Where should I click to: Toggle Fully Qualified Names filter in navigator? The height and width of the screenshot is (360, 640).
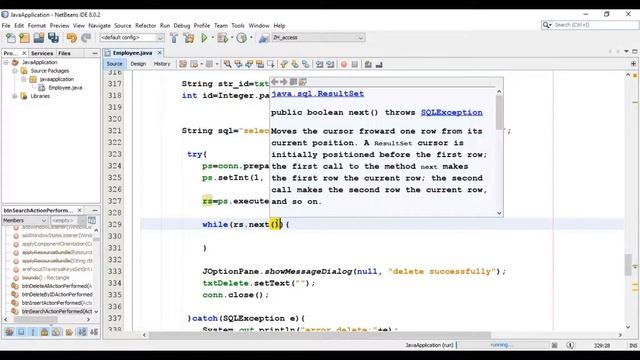coord(69,332)
